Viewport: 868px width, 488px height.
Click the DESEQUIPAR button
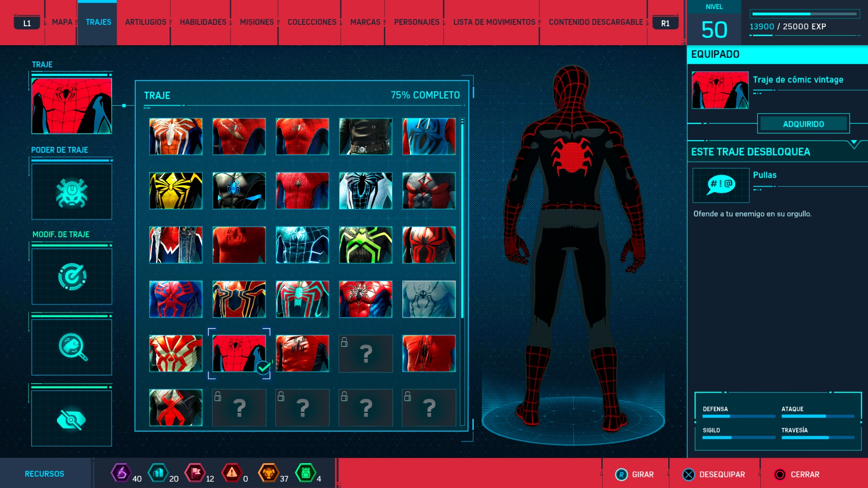[x=713, y=474]
